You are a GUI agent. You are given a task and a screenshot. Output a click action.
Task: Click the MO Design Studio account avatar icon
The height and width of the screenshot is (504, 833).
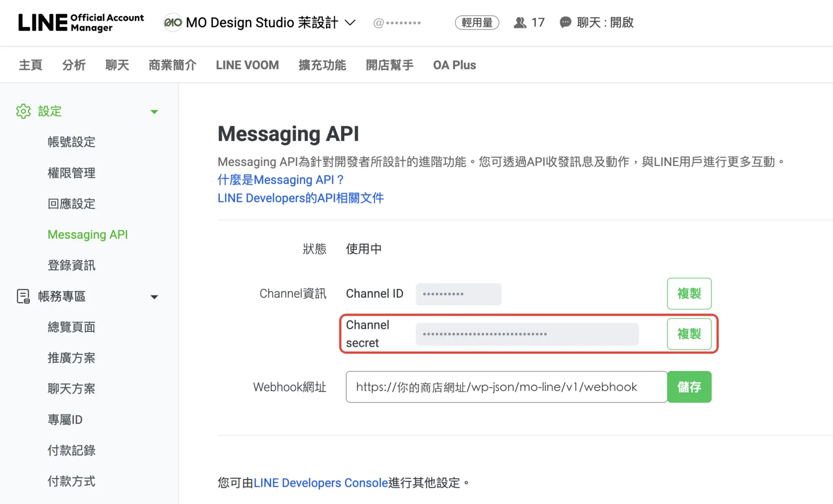[x=173, y=22]
